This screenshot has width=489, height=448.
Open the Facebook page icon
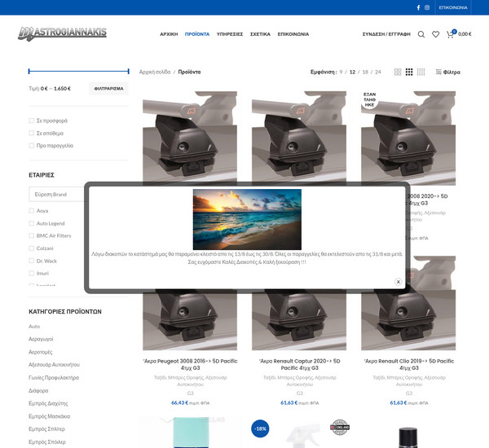point(418,7)
